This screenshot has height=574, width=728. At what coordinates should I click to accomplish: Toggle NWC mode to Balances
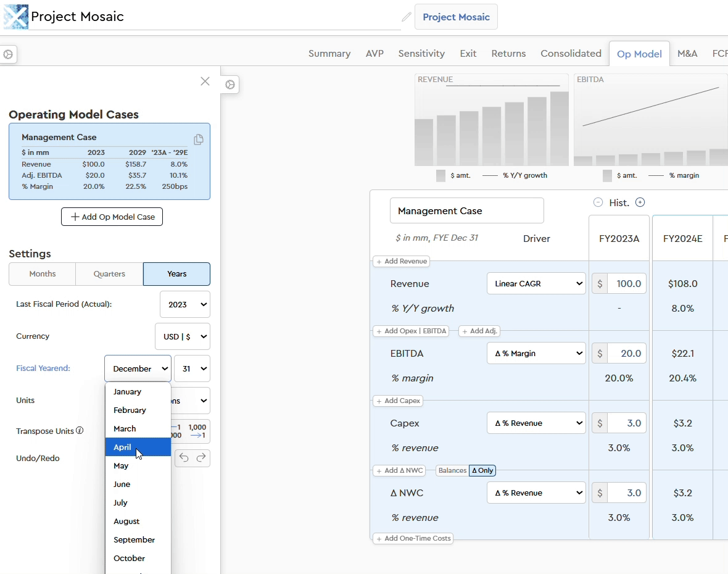tap(452, 470)
